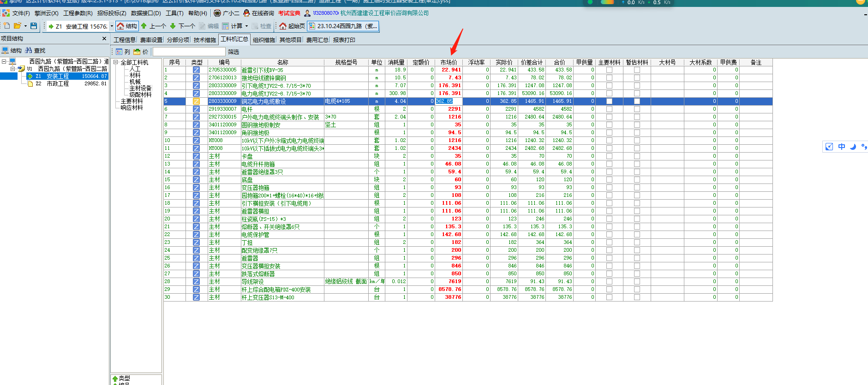
Task: Select 人工 in the material tree
Action: click(135, 69)
